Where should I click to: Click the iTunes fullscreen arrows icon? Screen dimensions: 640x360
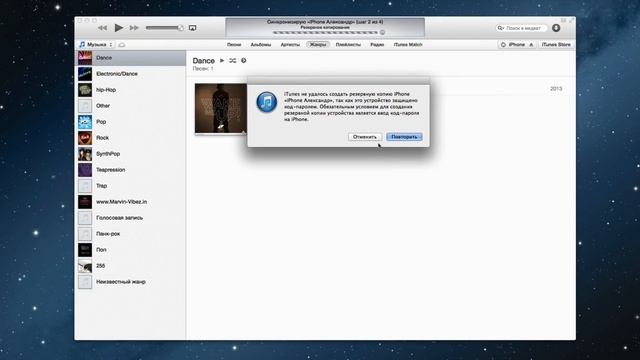coord(571,20)
